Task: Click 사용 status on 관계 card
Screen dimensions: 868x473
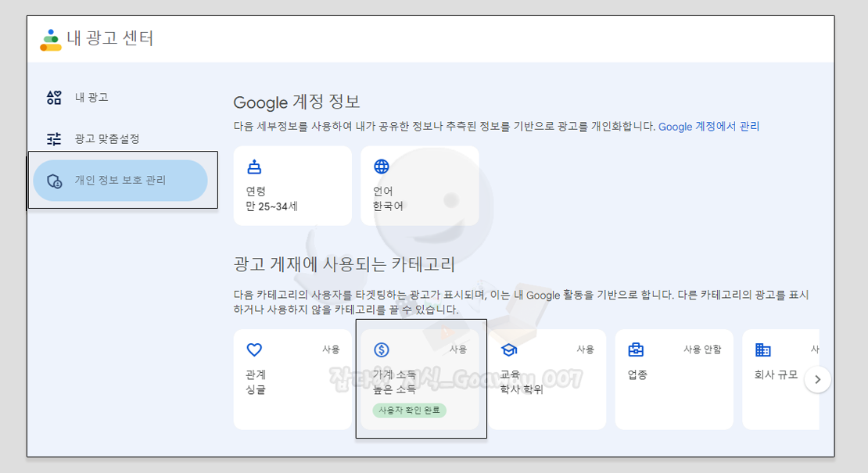Action: tap(331, 349)
